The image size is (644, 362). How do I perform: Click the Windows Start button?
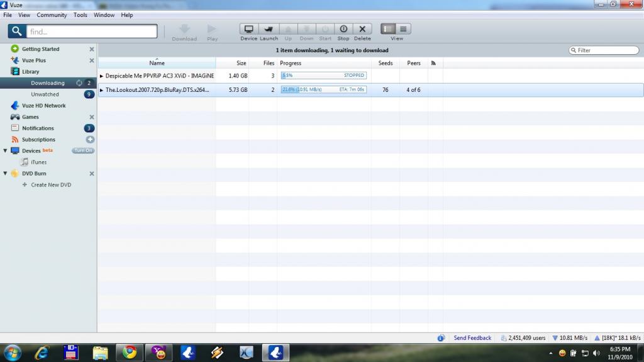click(13, 353)
